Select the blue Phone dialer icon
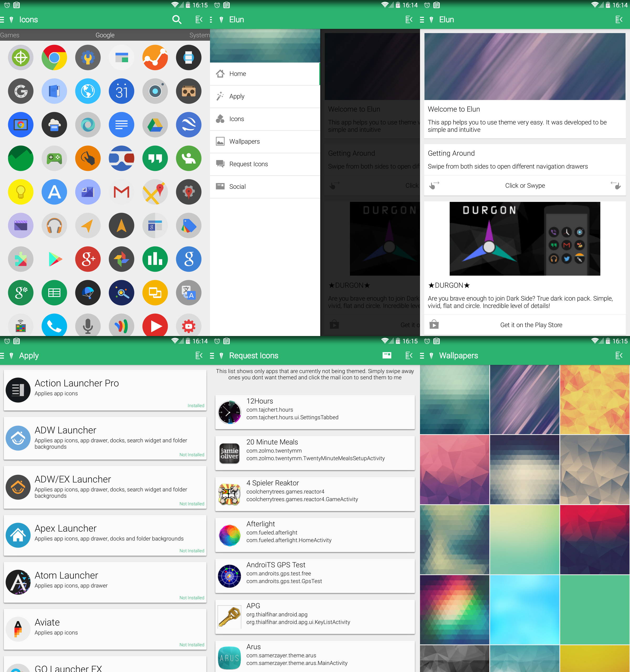The image size is (630, 672). tap(54, 325)
